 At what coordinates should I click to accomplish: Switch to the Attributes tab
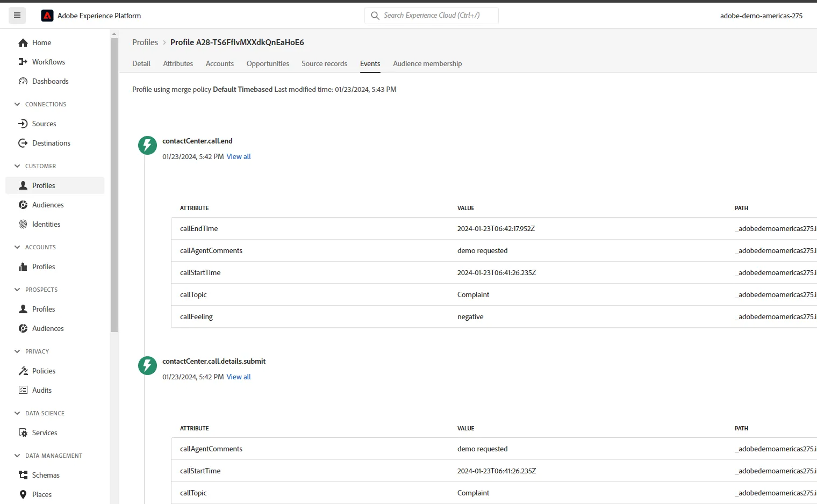click(178, 63)
